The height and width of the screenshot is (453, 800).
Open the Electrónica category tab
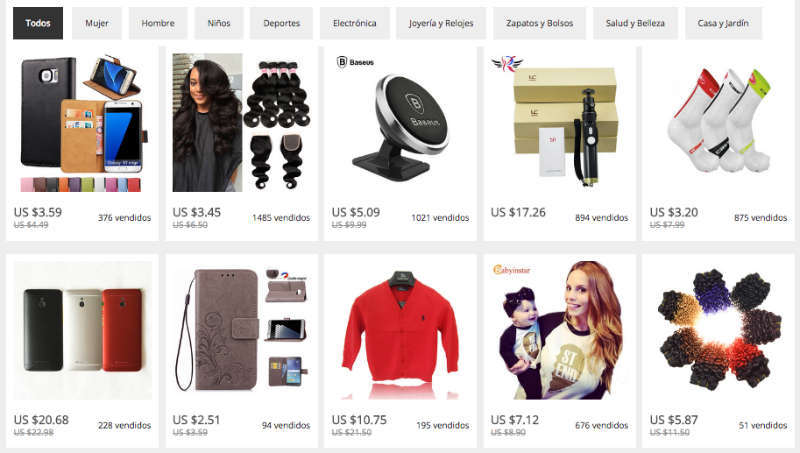tap(355, 23)
